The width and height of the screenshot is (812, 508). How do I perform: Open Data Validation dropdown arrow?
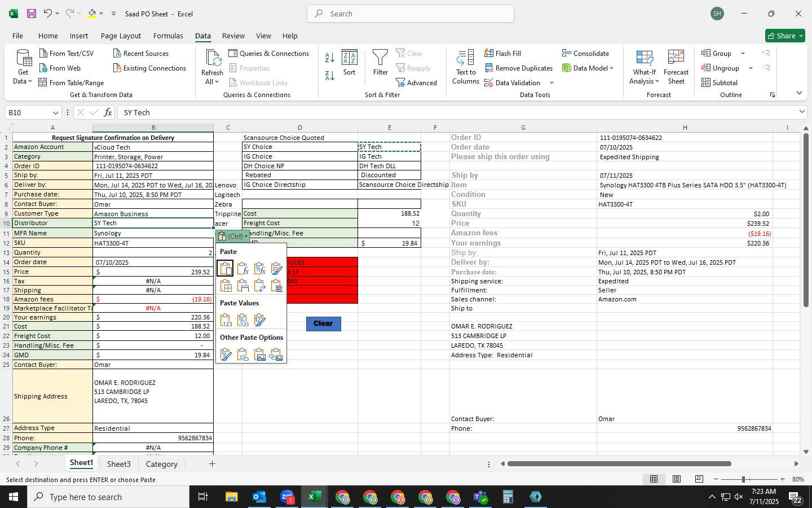click(x=551, y=83)
